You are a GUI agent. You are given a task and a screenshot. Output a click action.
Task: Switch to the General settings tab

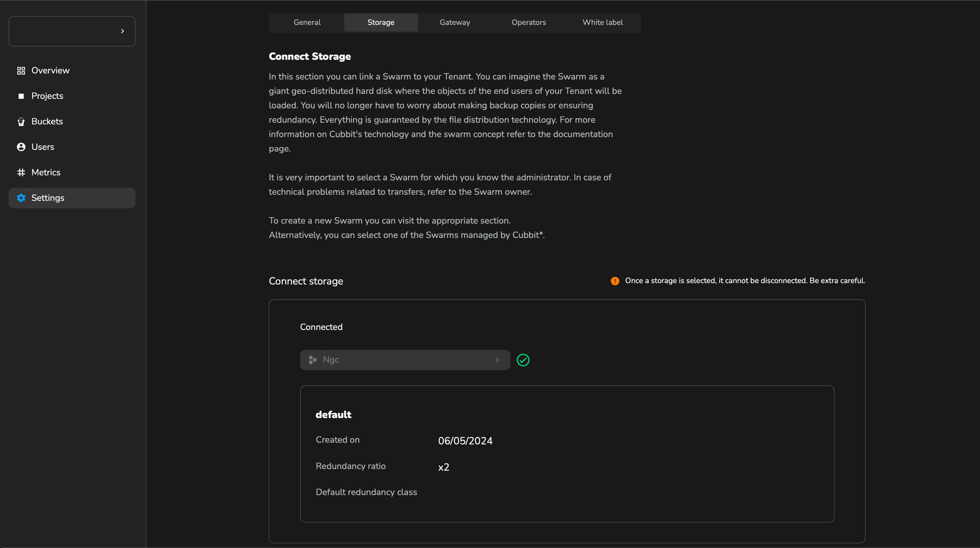pyautogui.click(x=306, y=22)
